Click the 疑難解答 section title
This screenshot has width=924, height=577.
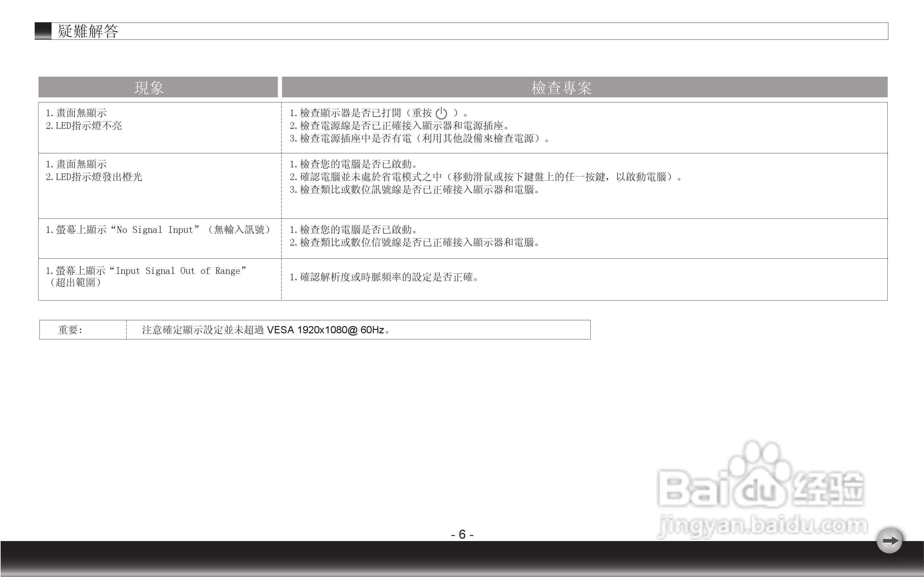click(x=88, y=31)
